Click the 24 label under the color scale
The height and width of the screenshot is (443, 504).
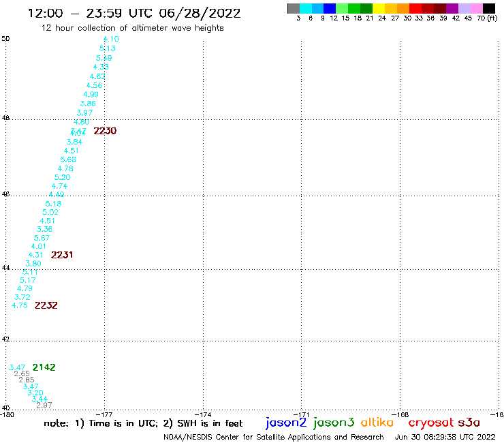[382, 18]
